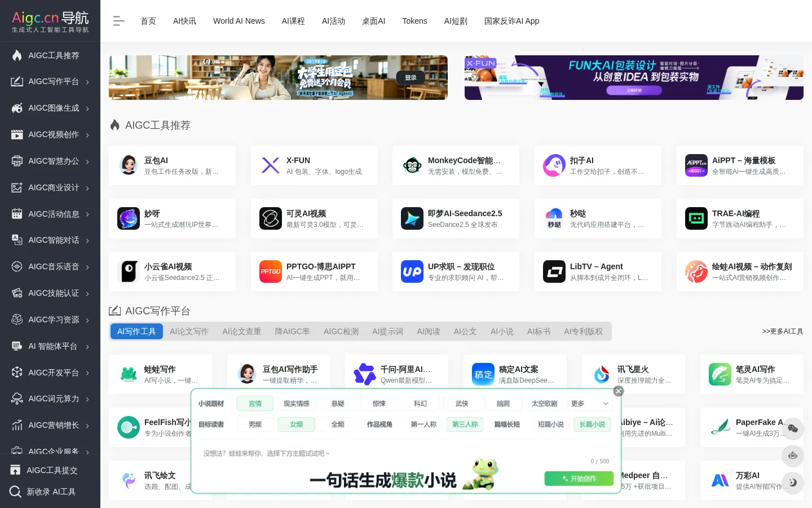Viewport: 812px width, 508px height.
Task: Open the 妙呀 icon
Action: click(x=129, y=218)
